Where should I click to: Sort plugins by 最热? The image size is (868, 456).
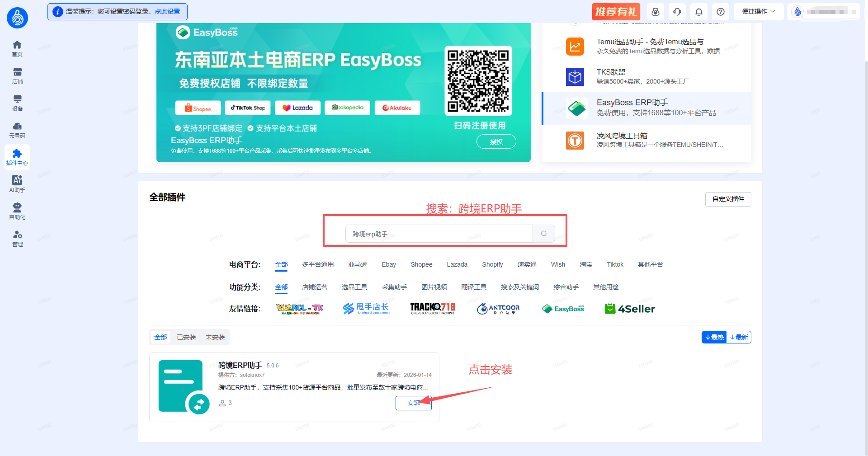(714, 337)
